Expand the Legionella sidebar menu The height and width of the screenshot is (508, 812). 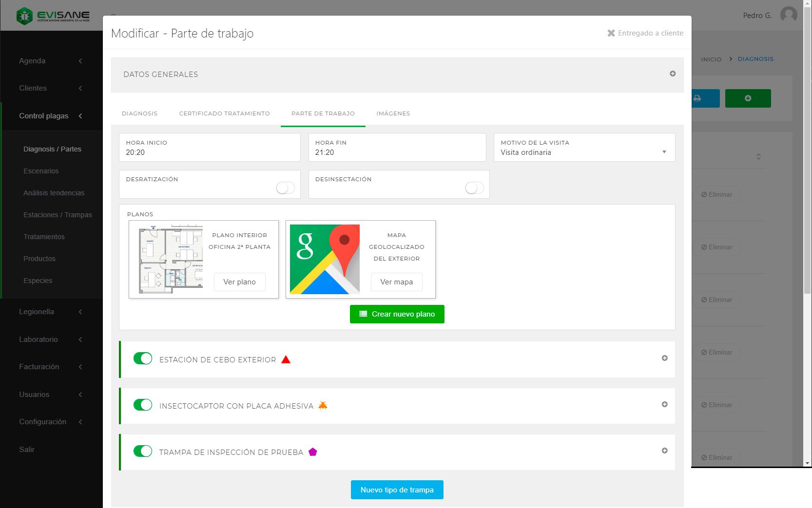51,312
